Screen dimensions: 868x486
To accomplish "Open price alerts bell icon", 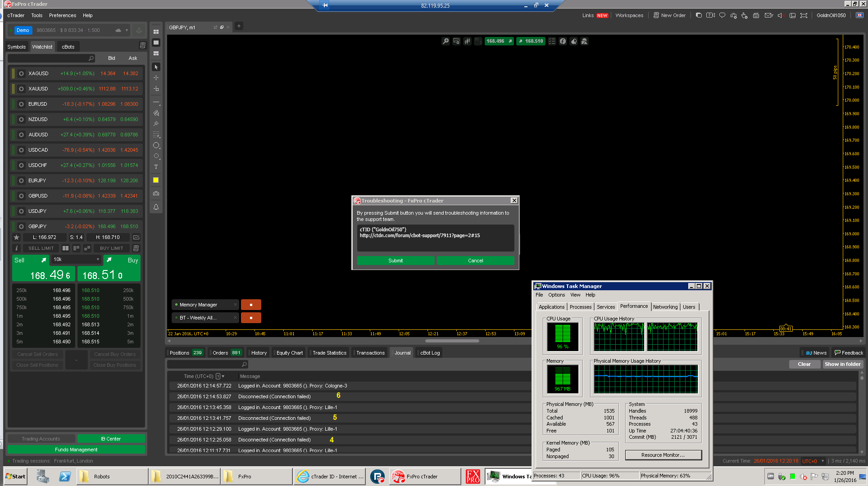I will tap(156, 207).
